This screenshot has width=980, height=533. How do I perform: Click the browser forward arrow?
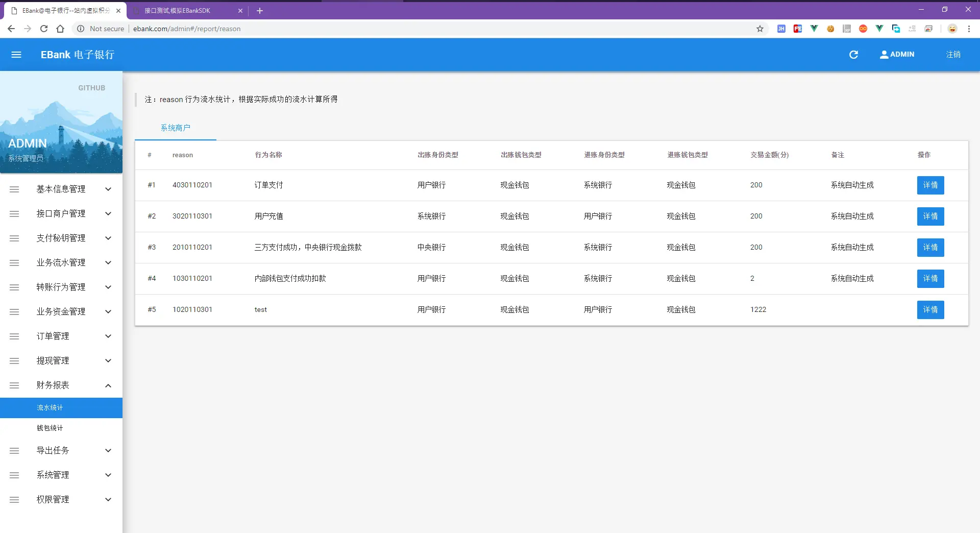[x=28, y=29]
